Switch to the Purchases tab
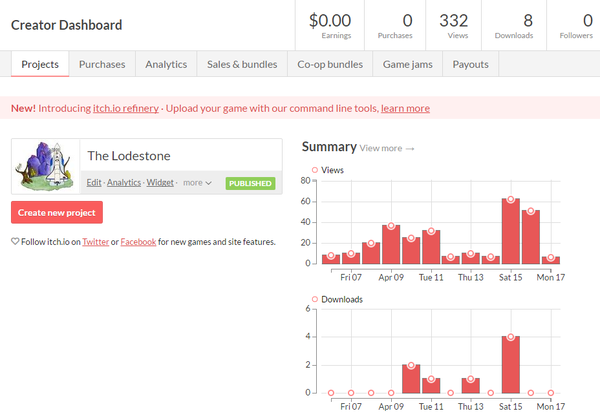 click(x=102, y=64)
